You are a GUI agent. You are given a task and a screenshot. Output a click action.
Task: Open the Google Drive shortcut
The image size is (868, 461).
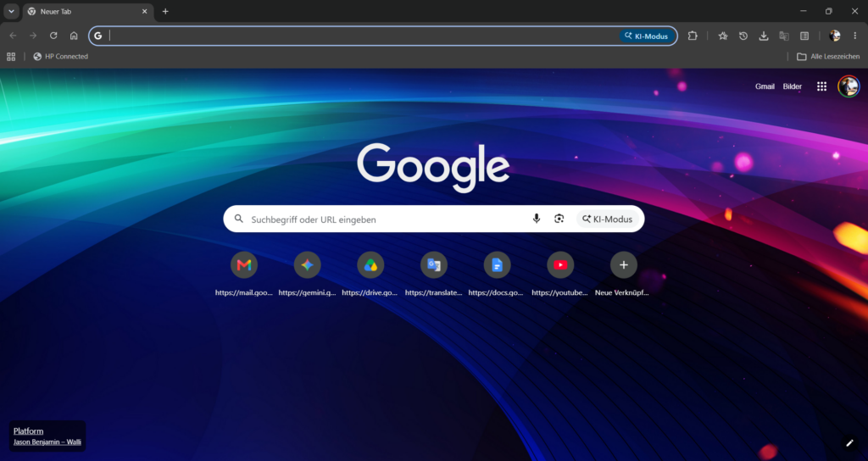tap(370, 265)
